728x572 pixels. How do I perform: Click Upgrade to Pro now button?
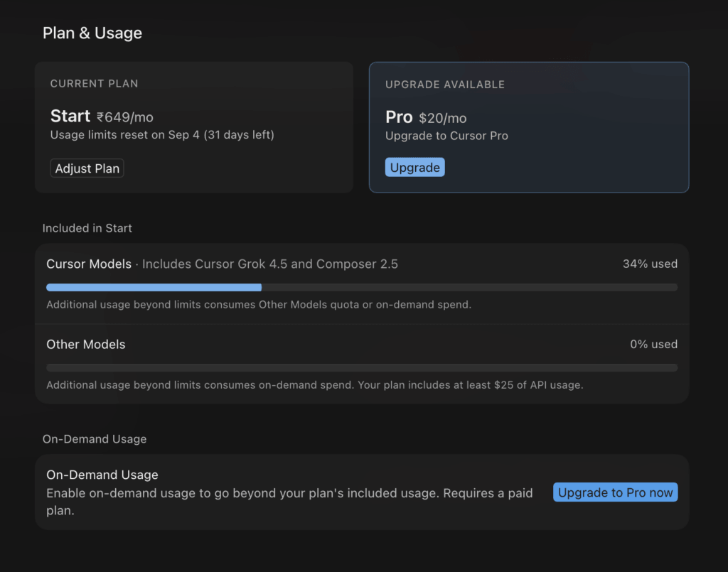(x=615, y=492)
